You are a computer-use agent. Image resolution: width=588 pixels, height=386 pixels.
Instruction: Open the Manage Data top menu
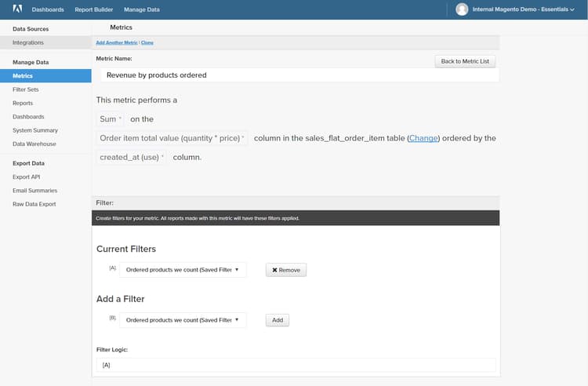tap(142, 9)
